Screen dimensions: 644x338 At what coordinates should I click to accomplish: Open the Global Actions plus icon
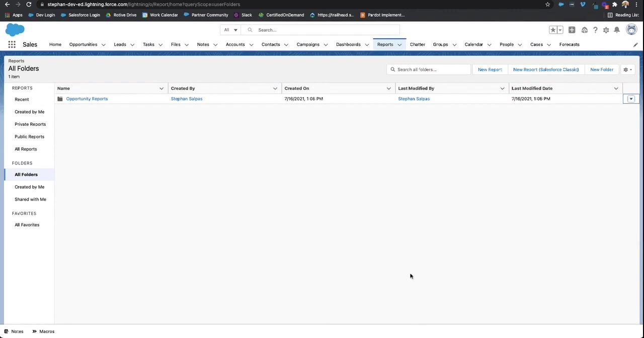click(572, 30)
